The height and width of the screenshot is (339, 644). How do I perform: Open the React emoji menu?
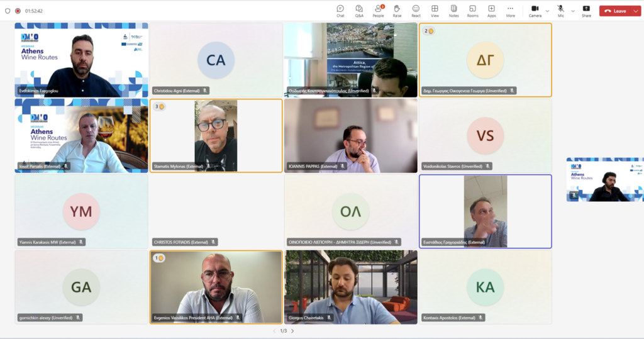coord(416,11)
